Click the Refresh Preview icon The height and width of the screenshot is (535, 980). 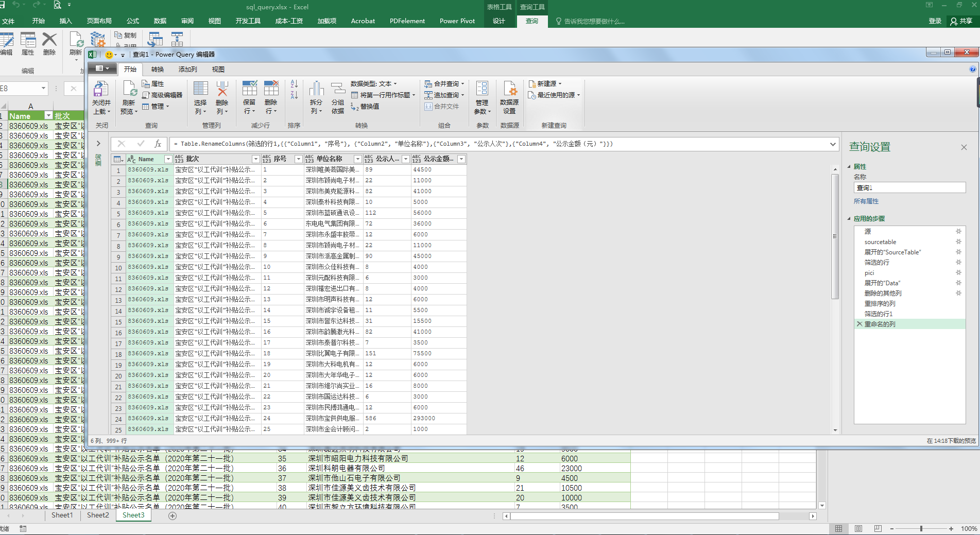point(129,90)
